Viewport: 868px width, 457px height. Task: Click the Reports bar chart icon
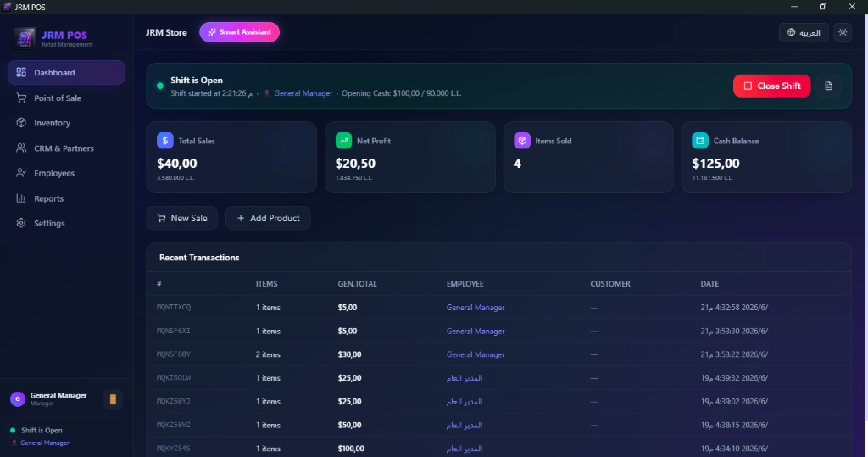[x=21, y=198]
